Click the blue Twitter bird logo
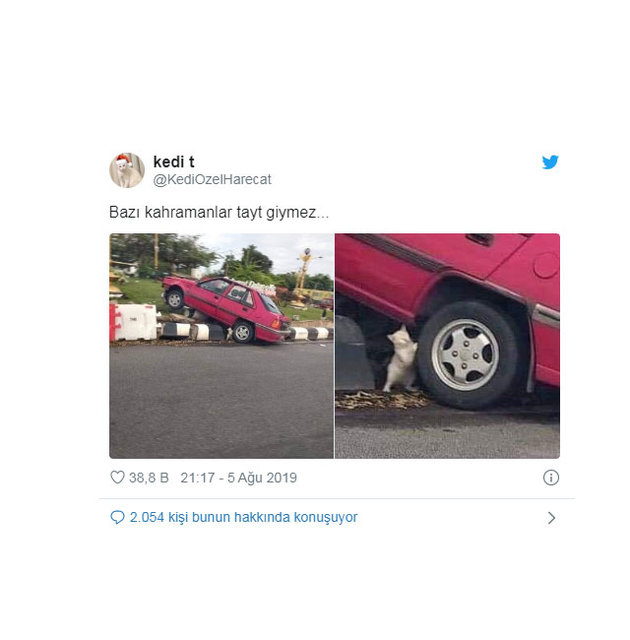This screenshot has height=640, width=630. (x=550, y=162)
